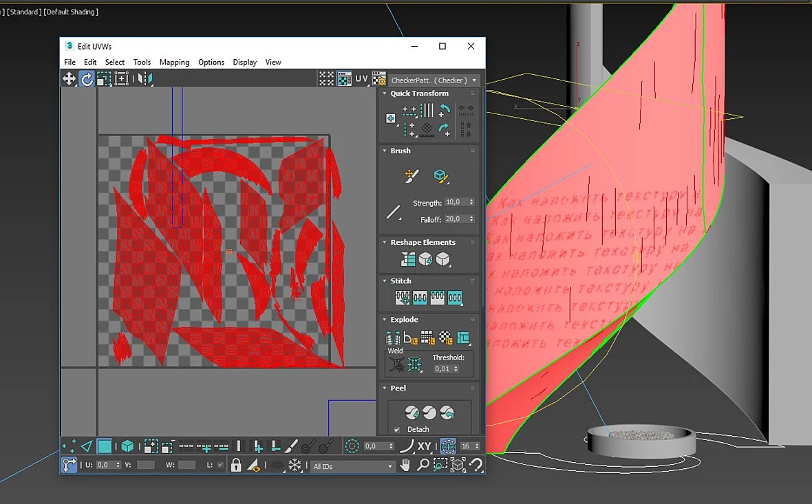Collapse the Reshape Elements rollout

(x=384, y=242)
